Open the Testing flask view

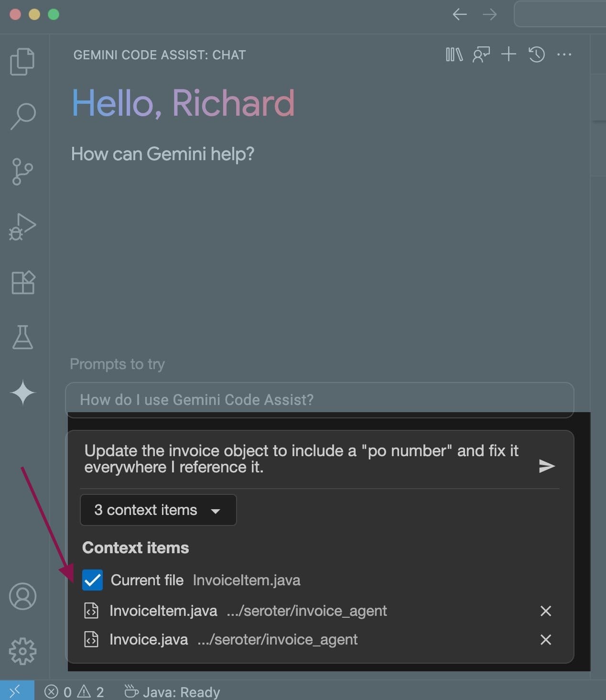[22, 337]
